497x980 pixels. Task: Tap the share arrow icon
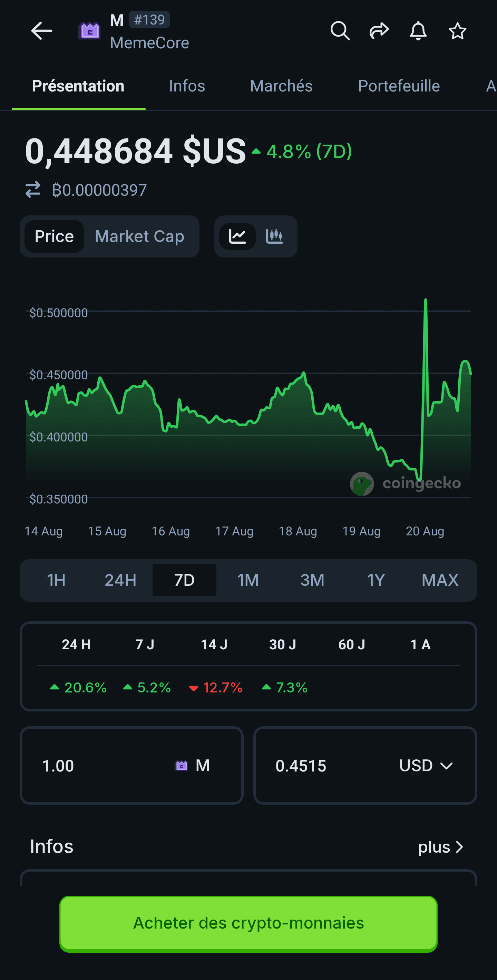coord(379,31)
